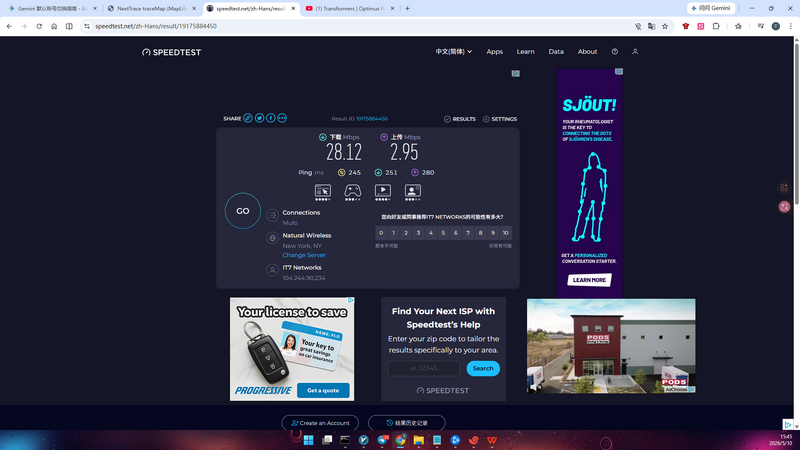Image resolution: width=800 pixels, height=450 pixels.
Task: Open browser three-dot menu
Action: coord(791,26)
